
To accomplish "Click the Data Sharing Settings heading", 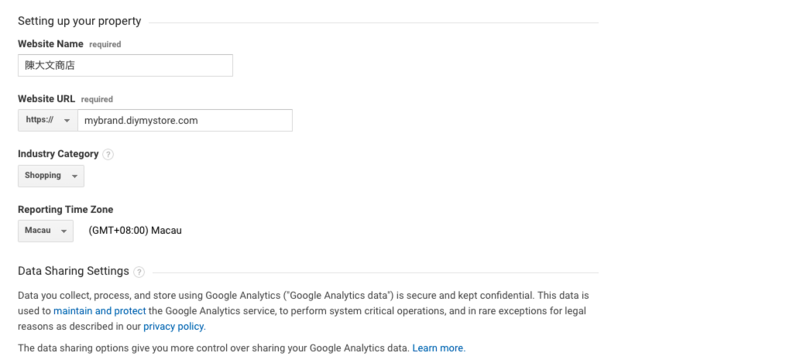I will (x=73, y=271).
